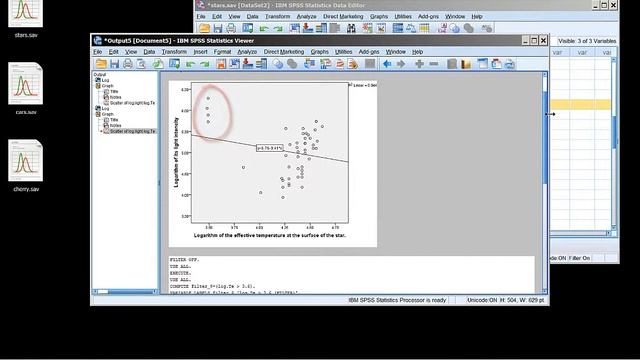
Task: Click Filter On status in Data Editor
Action: (x=579, y=258)
